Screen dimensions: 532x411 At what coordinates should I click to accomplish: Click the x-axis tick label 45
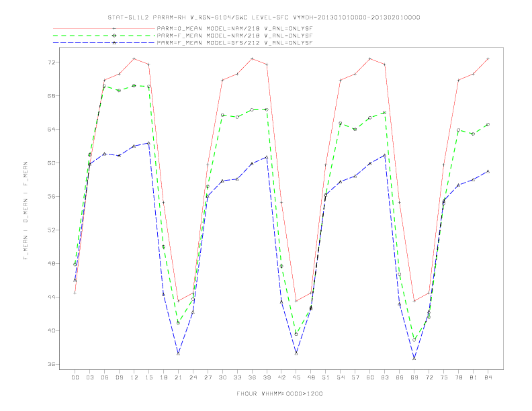click(296, 377)
